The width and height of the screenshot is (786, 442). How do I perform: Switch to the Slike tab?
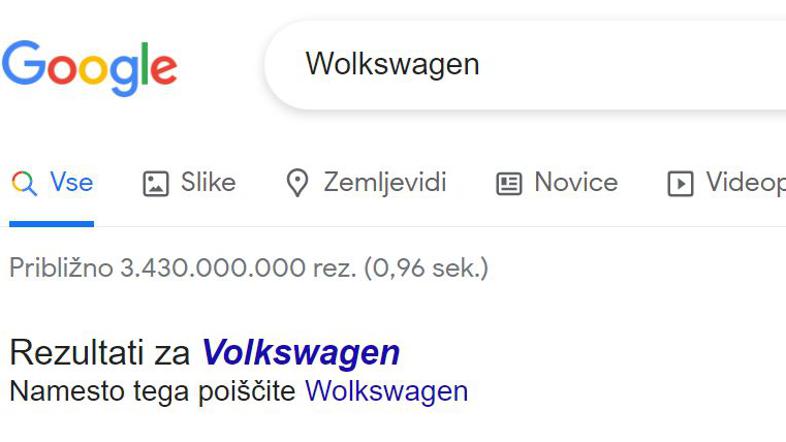click(208, 183)
